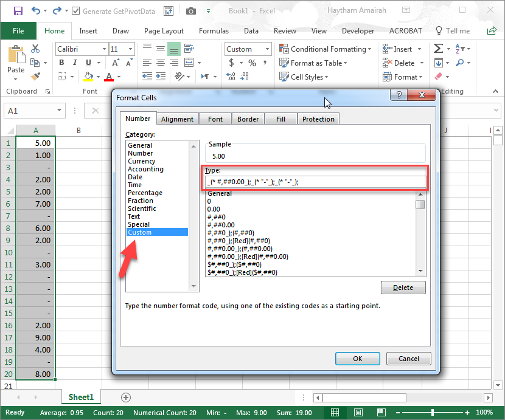The image size is (505, 420).
Task: Select Accounting in Category list
Action: tap(145, 170)
